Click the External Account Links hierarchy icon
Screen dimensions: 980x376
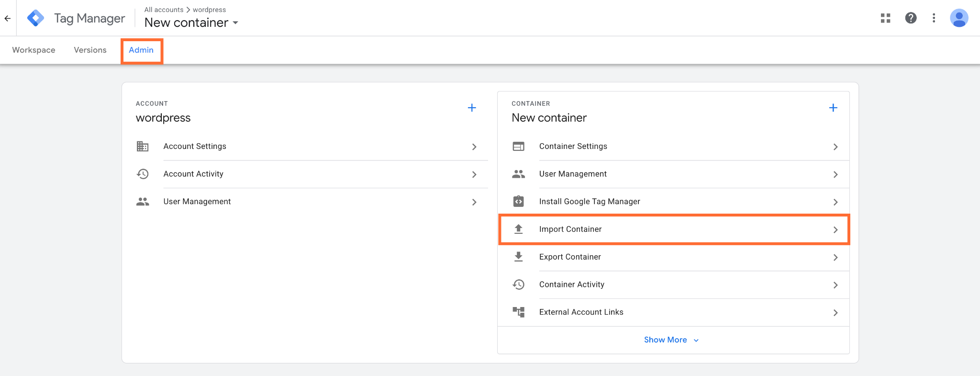(518, 312)
